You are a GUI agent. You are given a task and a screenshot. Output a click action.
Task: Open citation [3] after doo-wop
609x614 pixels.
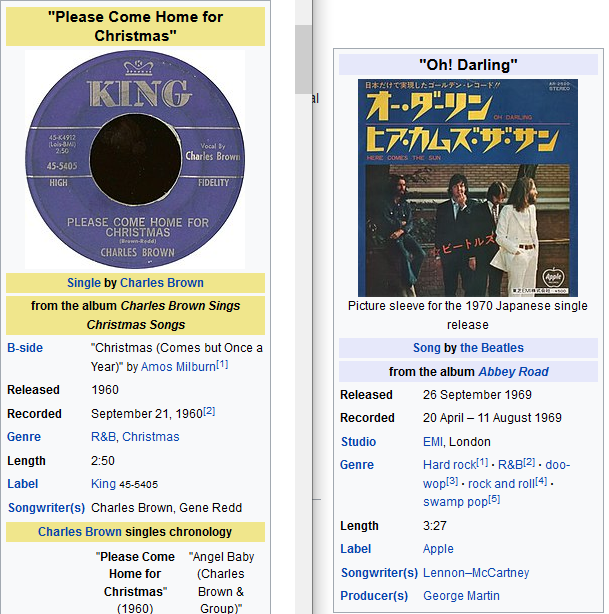(452, 481)
